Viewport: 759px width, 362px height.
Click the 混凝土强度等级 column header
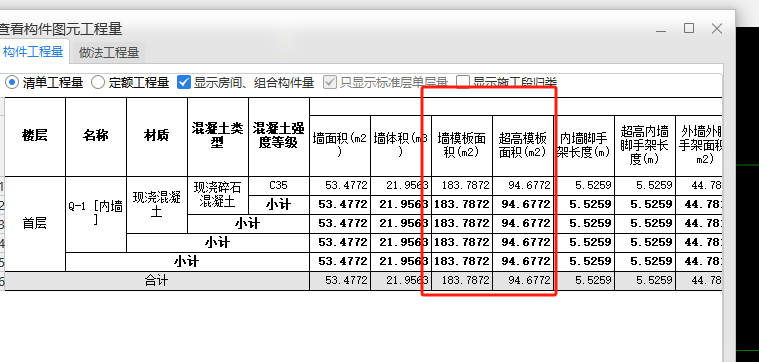click(x=279, y=137)
